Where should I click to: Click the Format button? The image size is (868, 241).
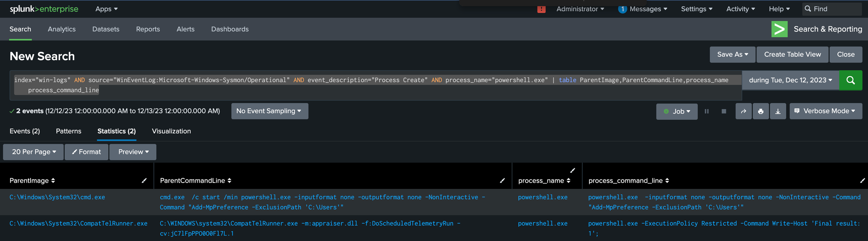click(86, 152)
